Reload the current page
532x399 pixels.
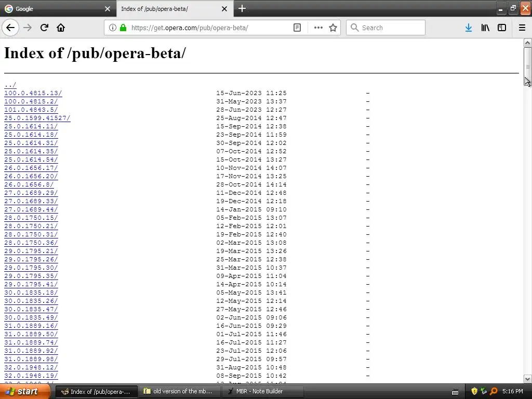44,28
